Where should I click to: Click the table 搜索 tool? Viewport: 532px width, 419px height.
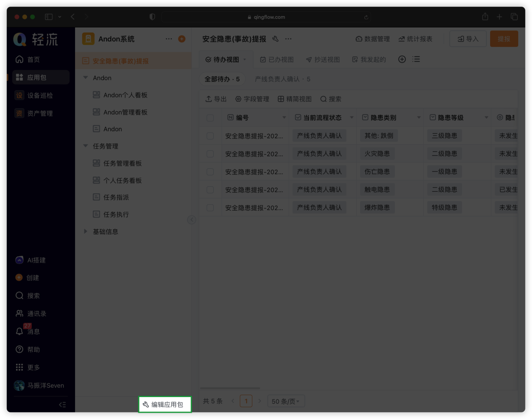(330, 99)
